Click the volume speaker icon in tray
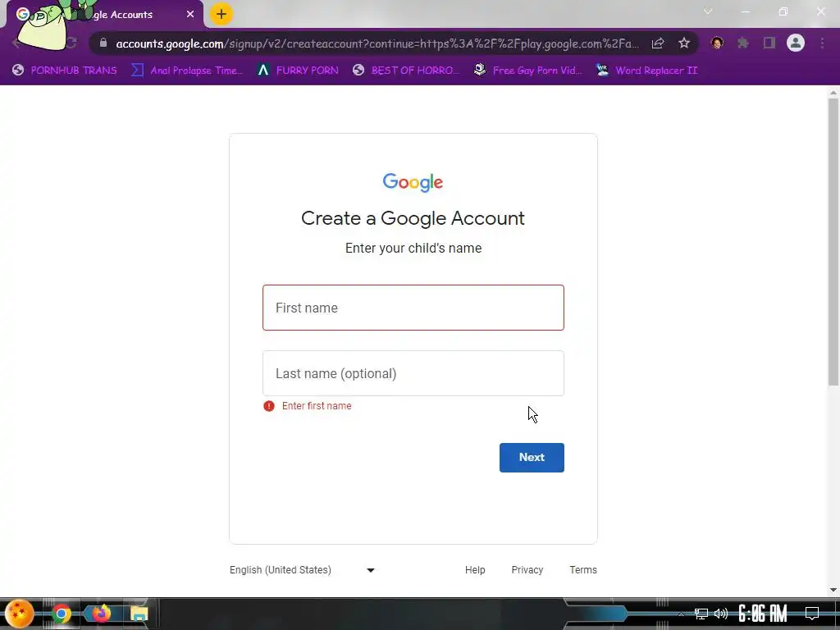Viewport: 840px width, 630px height. click(721, 614)
